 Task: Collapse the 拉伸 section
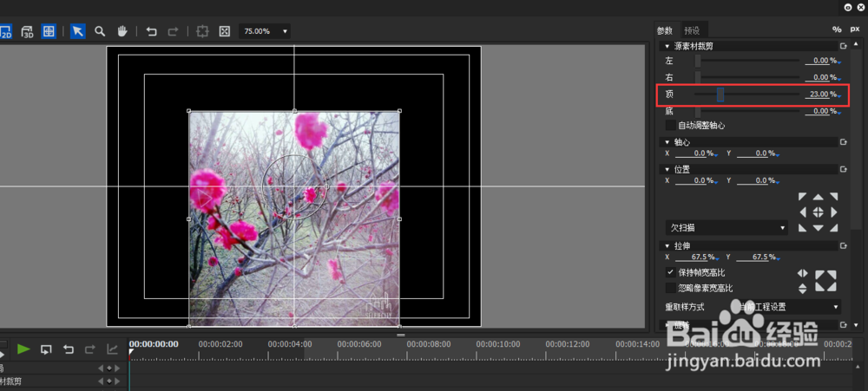667,245
